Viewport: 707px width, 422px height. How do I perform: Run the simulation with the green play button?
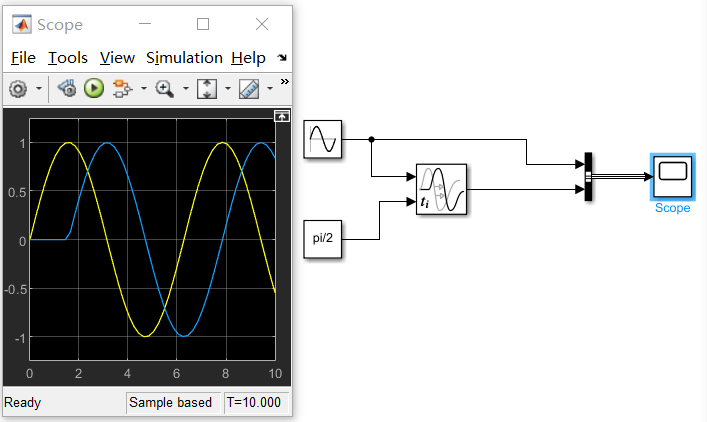coord(94,88)
